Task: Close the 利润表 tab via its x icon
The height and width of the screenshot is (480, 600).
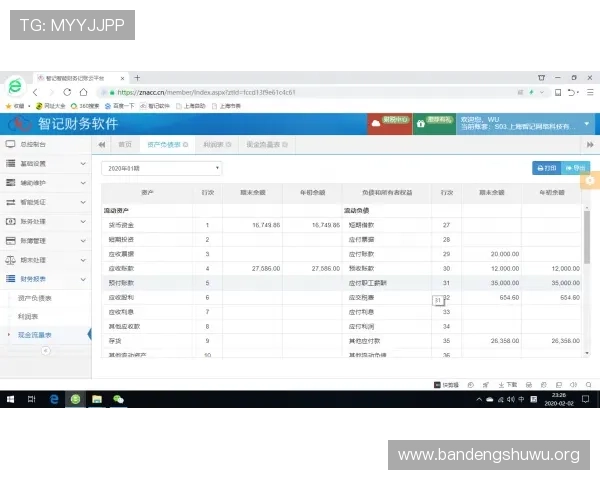Action: [x=229, y=145]
